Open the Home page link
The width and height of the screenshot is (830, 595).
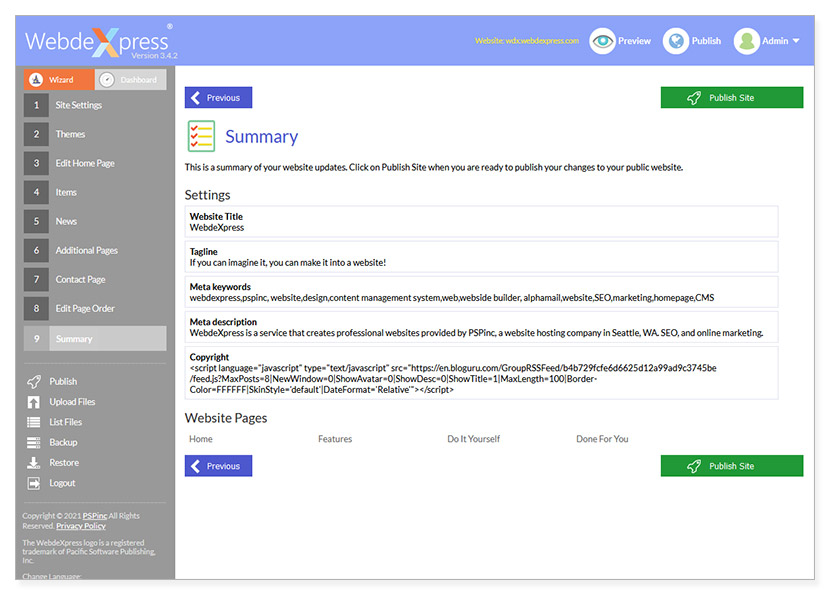tap(201, 439)
